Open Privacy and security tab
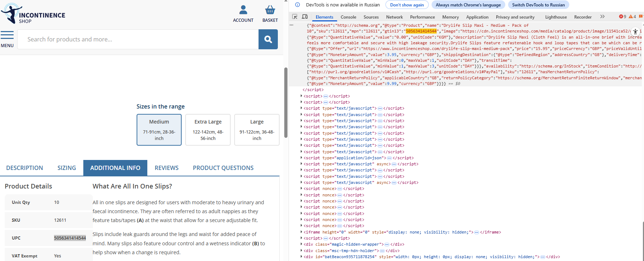644x261 pixels. tap(515, 17)
